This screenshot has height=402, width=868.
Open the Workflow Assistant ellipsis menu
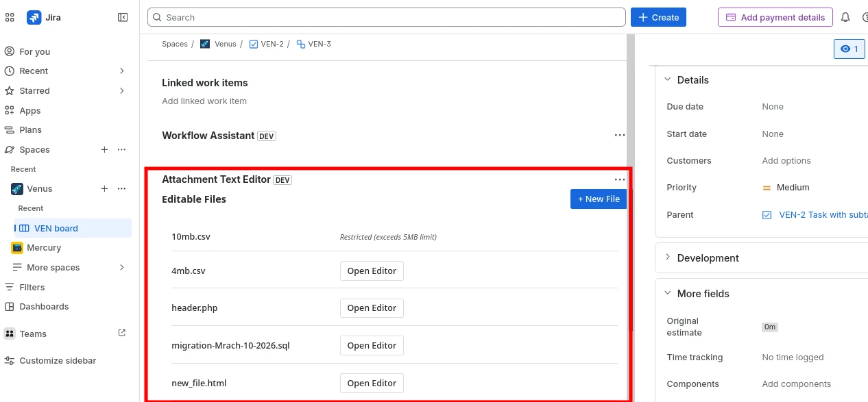620,136
